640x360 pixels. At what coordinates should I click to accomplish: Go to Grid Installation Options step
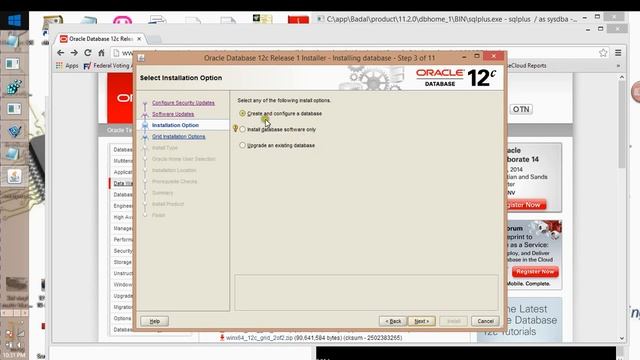click(179, 136)
